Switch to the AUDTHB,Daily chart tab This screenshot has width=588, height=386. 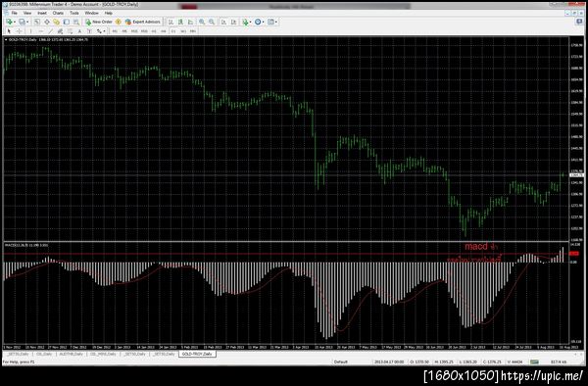click(71, 354)
